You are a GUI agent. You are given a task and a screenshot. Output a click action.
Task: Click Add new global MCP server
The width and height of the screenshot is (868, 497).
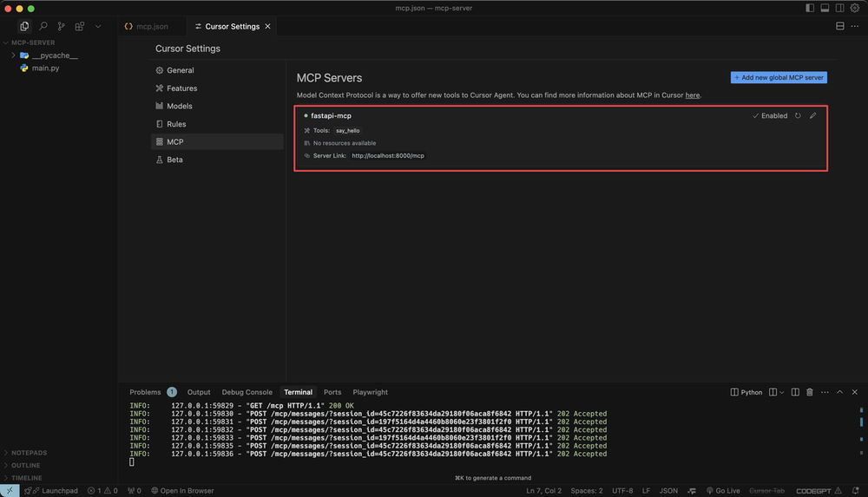click(779, 77)
